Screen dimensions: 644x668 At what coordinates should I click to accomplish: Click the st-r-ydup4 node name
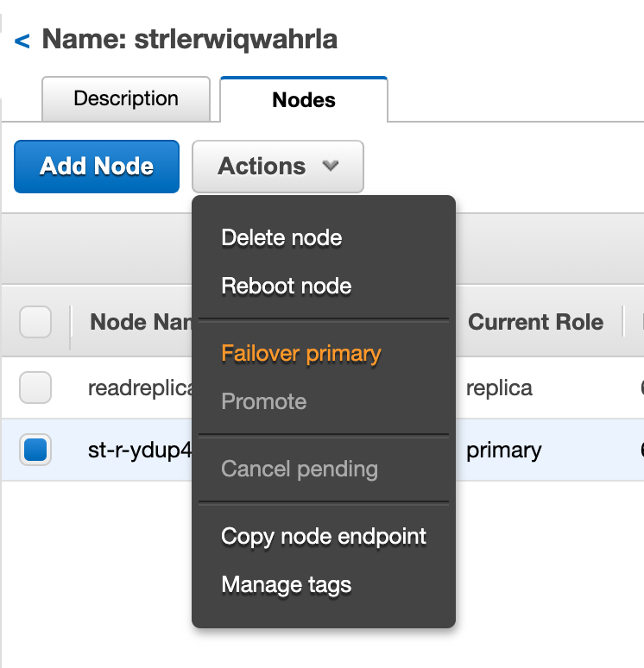[x=138, y=450]
